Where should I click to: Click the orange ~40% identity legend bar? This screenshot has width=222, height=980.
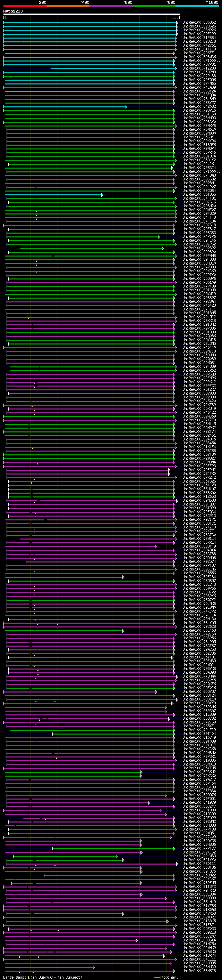(x=68, y=6)
